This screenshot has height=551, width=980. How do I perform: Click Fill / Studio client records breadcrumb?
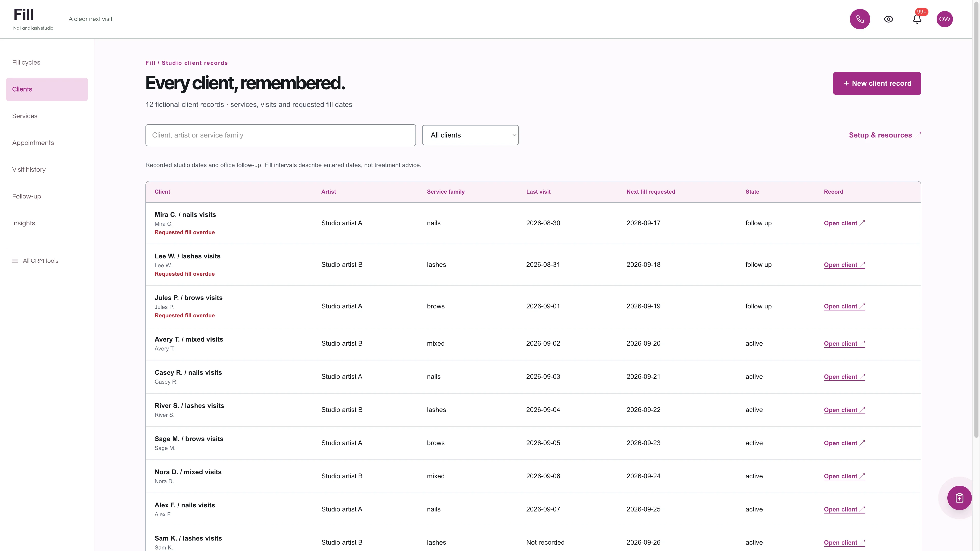click(x=186, y=63)
